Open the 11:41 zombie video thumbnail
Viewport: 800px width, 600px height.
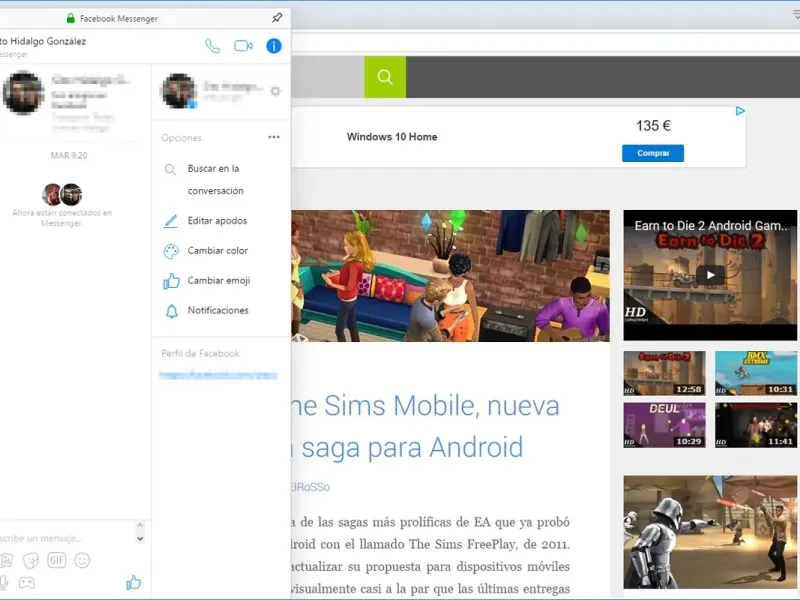pos(756,425)
